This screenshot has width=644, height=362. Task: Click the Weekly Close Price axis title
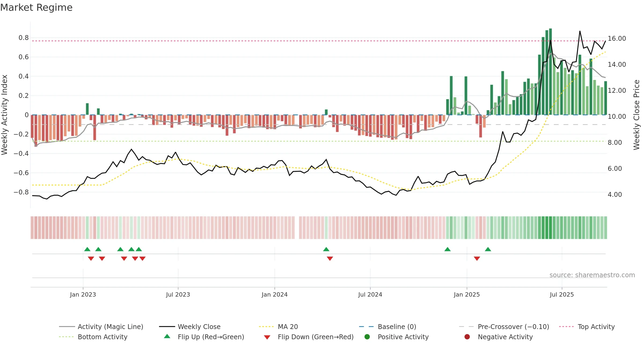pyautogui.click(x=636, y=115)
